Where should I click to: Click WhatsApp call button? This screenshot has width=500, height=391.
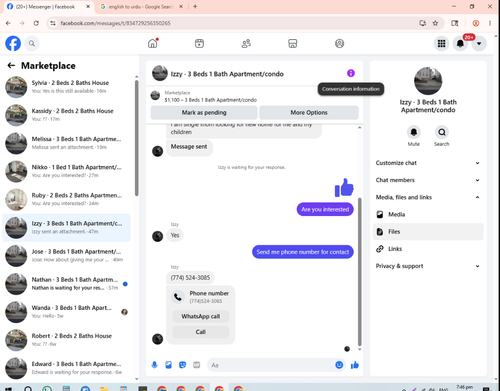coord(201,316)
